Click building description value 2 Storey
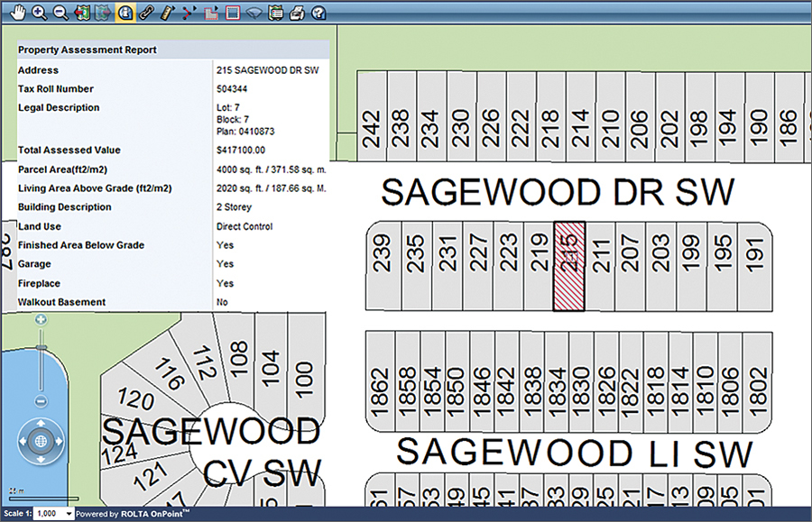 (x=234, y=207)
